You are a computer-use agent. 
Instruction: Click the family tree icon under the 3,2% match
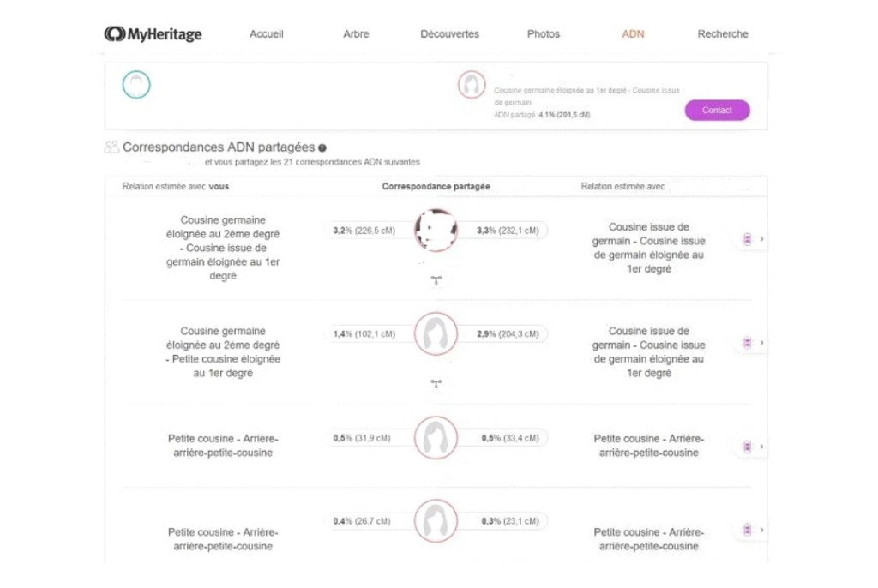click(x=436, y=279)
